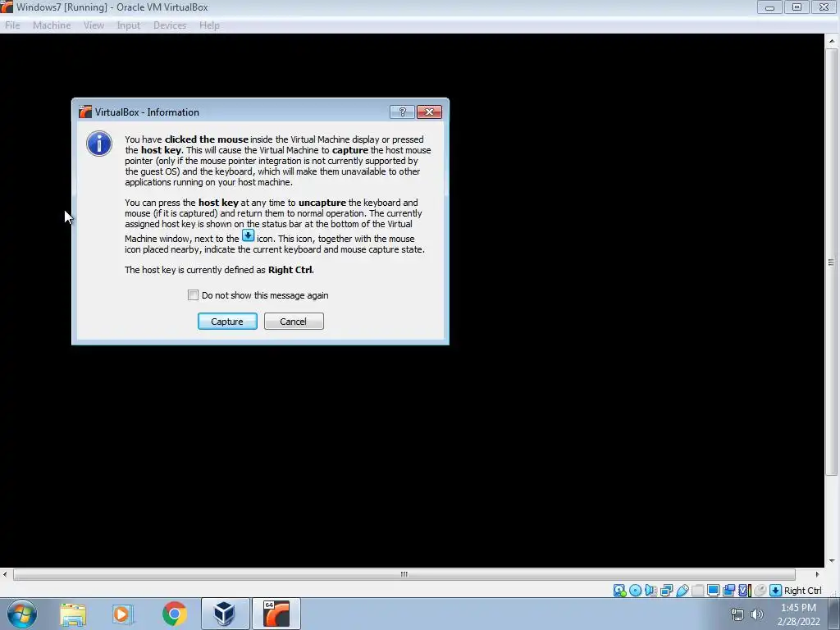Open the Windows Start orb
The height and width of the screenshot is (630, 840).
coord(22,614)
